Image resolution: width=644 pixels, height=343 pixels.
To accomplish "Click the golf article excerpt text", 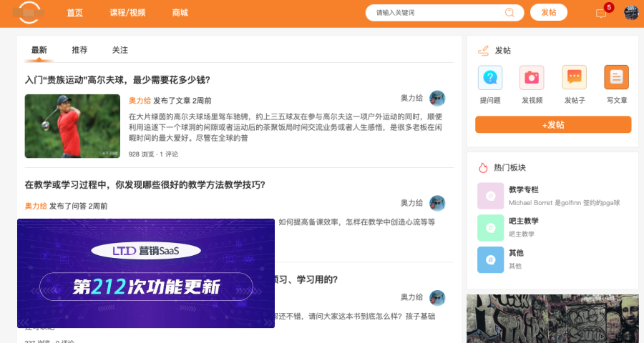I will pos(286,127).
